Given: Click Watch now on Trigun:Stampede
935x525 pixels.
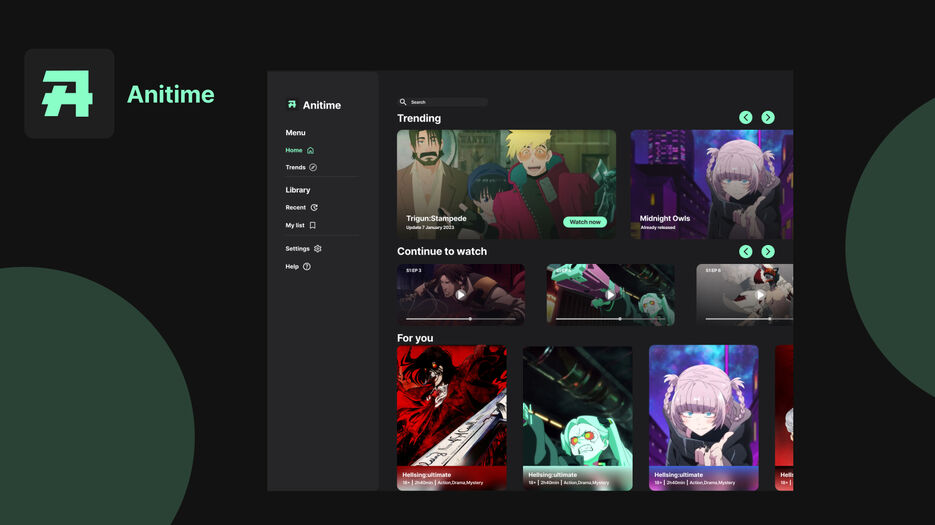Looking at the screenshot, I should [585, 222].
